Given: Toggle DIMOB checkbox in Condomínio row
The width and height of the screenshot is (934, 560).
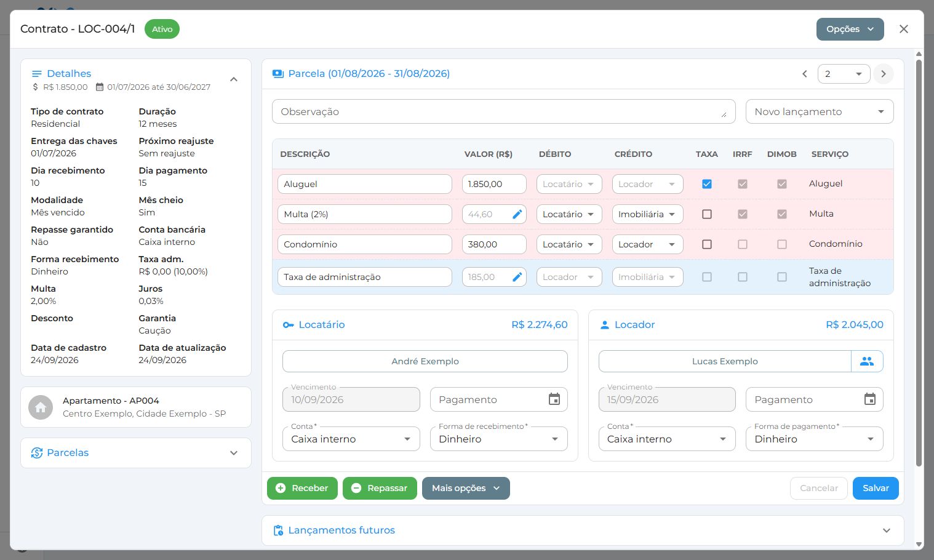Looking at the screenshot, I should point(782,244).
